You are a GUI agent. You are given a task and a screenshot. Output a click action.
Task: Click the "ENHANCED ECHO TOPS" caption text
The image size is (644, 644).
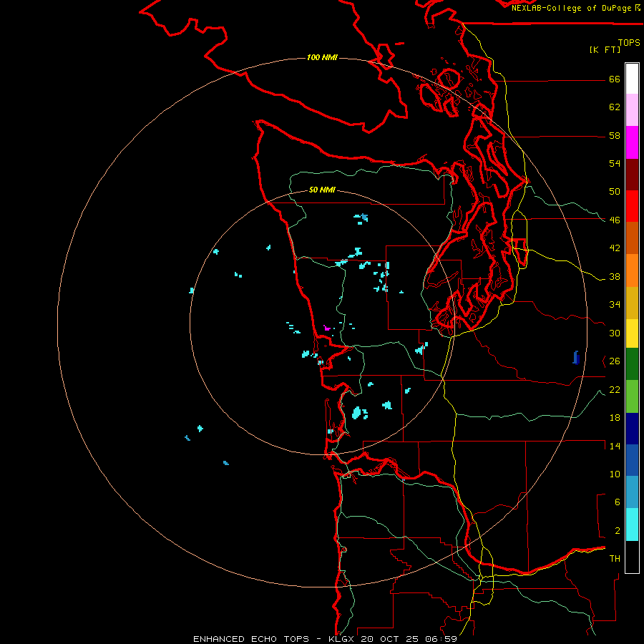coord(251,639)
